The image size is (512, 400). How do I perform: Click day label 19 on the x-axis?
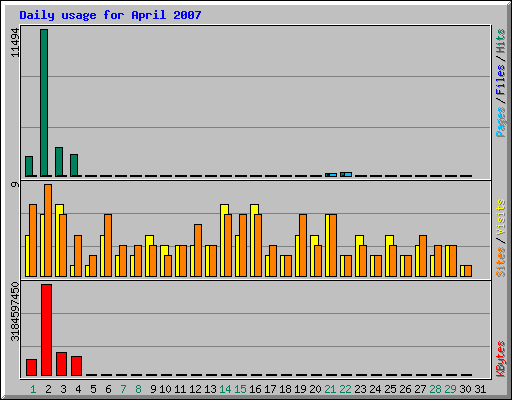pyautogui.click(x=300, y=389)
